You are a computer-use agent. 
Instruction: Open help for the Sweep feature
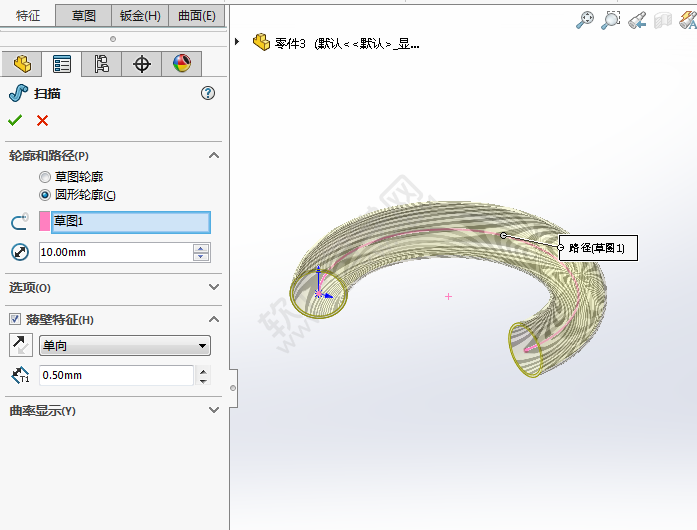click(208, 93)
